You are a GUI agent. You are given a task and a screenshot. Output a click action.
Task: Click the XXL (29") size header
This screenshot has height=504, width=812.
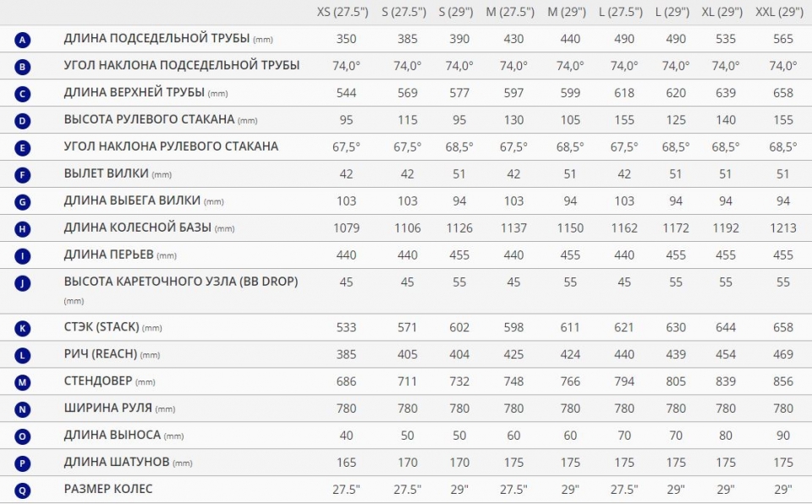pos(779,12)
